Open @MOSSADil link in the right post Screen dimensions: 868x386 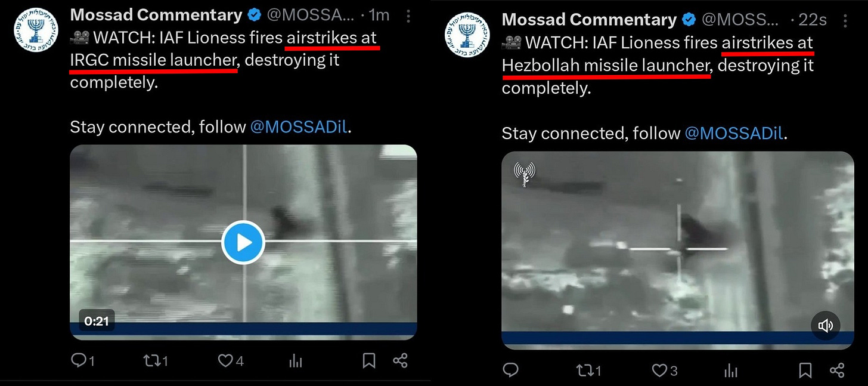click(734, 132)
